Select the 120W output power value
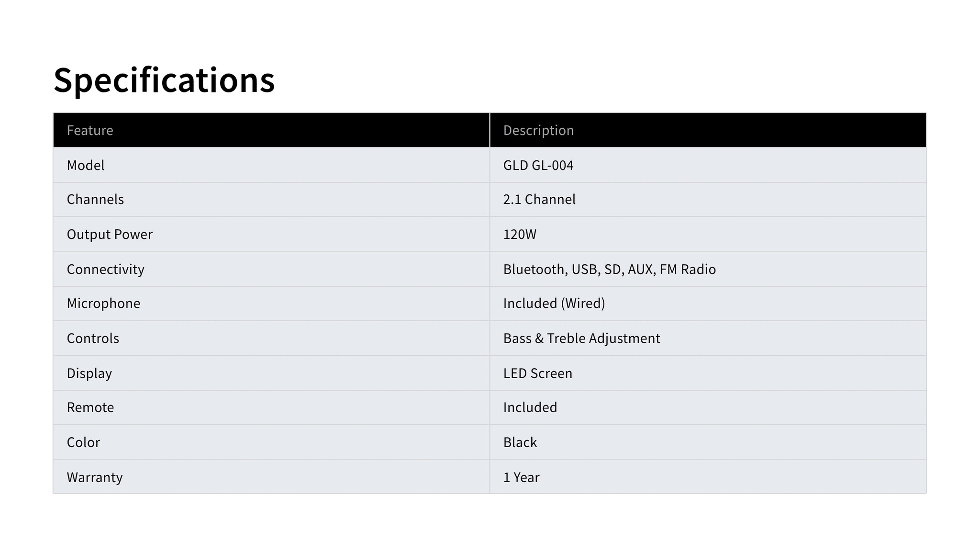Image resolution: width=980 pixels, height=552 pixels. [520, 234]
